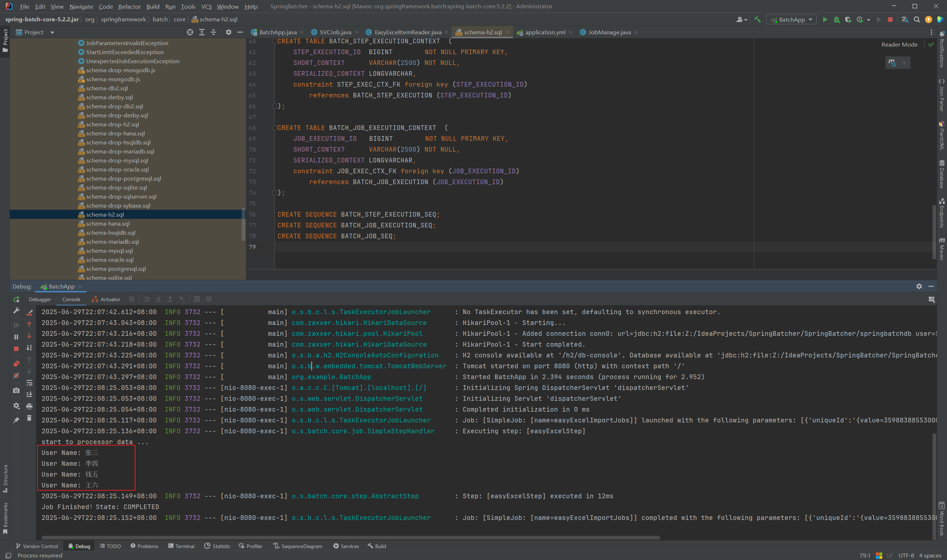Stop BatchApp from Debug panel red square
947x560 pixels.
tap(16, 349)
